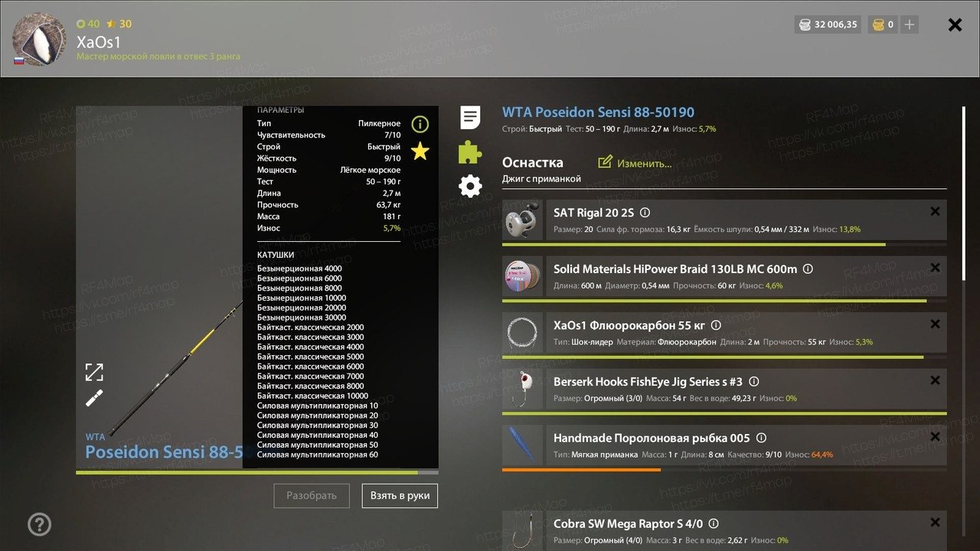The image size is (980, 551).
Task: Select Байткаст. классическая 10000 entry
Action: [312, 396]
